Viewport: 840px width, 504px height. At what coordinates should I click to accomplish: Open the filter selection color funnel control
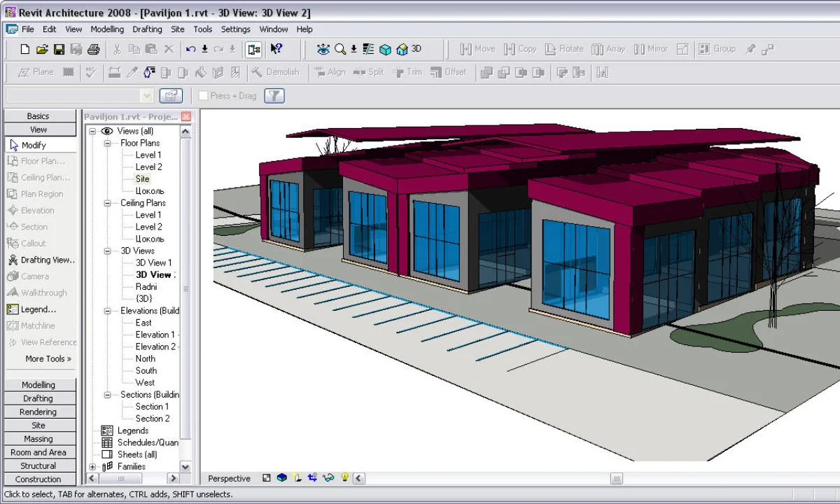coord(274,95)
